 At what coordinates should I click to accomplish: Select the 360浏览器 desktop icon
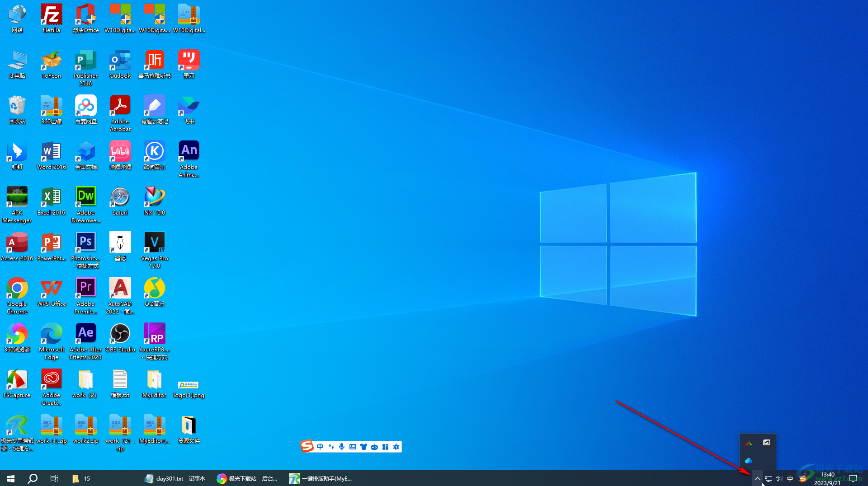pyautogui.click(x=17, y=338)
